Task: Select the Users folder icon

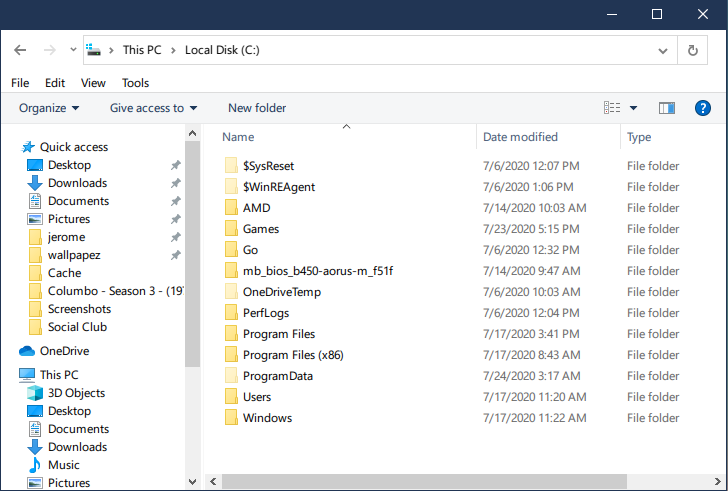Action: point(231,396)
